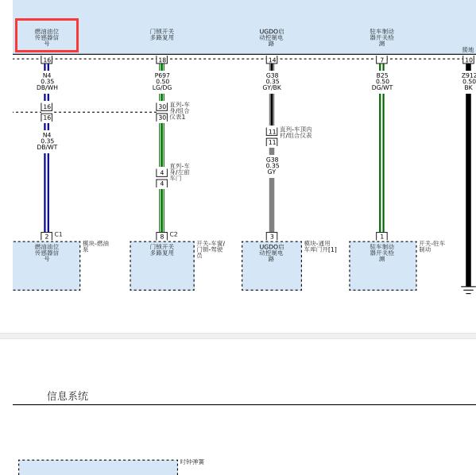Viewport: 476px width, 475px height.
Task: Click the UGDO启动控制电路 header above pin 14
Action: click(272, 37)
